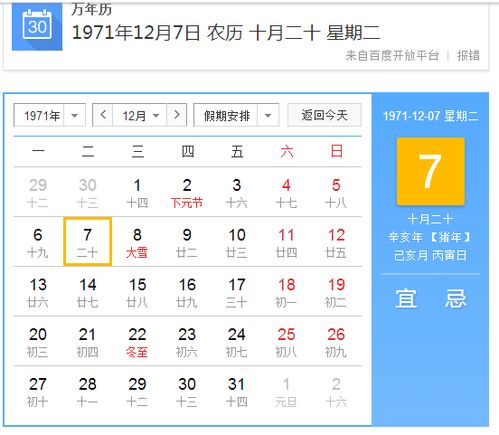Click the 六 Saturday column header

click(x=287, y=152)
